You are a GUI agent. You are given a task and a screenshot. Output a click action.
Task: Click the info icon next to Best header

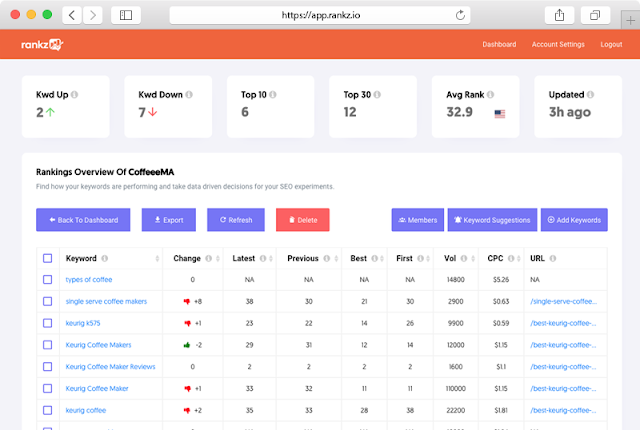tap(374, 258)
